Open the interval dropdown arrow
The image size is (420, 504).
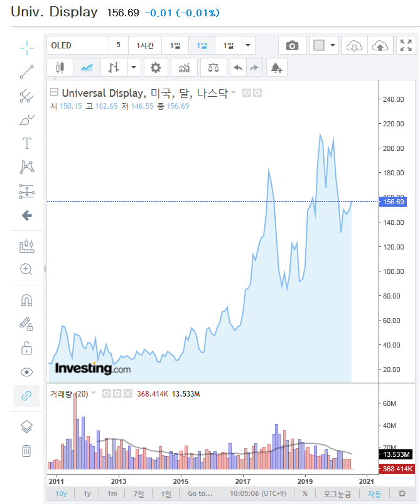[x=248, y=45]
